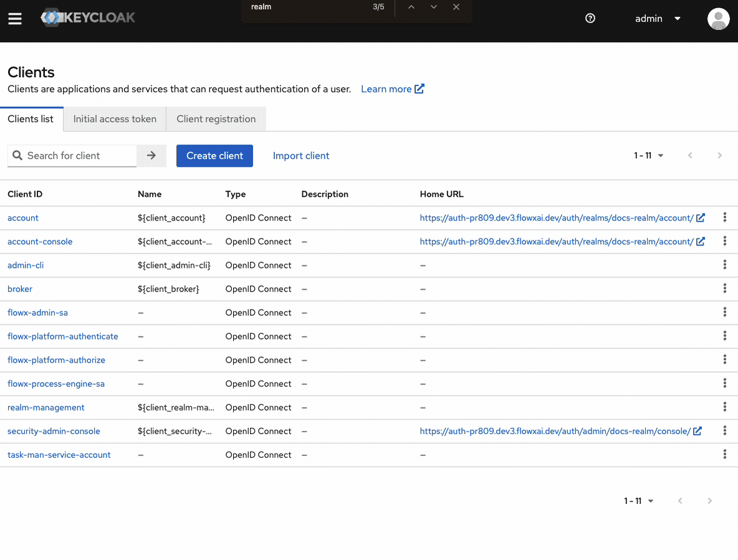Screen dimensions: 738x560
Task: Open kebab menu for realm-management row
Action: coord(725,407)
